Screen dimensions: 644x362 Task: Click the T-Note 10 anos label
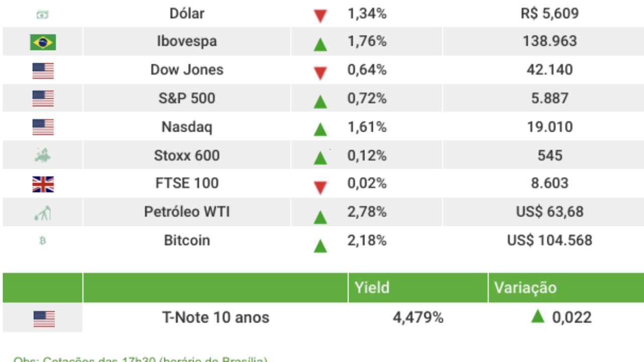(x=215, y=318)
